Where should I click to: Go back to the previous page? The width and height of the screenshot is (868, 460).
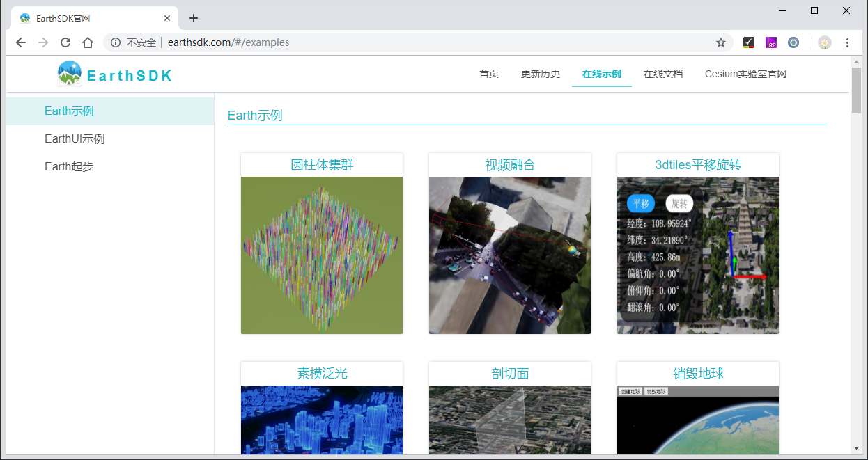pos(21,42)
